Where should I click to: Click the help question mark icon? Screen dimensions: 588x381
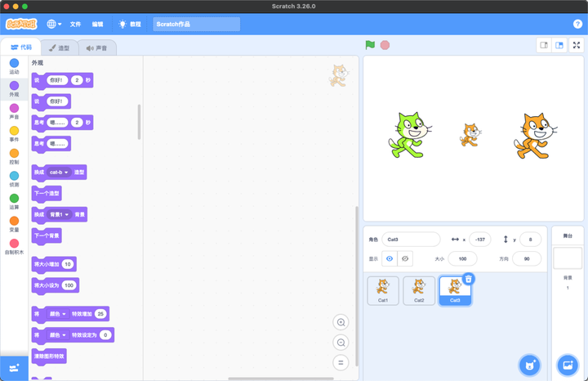577,24
